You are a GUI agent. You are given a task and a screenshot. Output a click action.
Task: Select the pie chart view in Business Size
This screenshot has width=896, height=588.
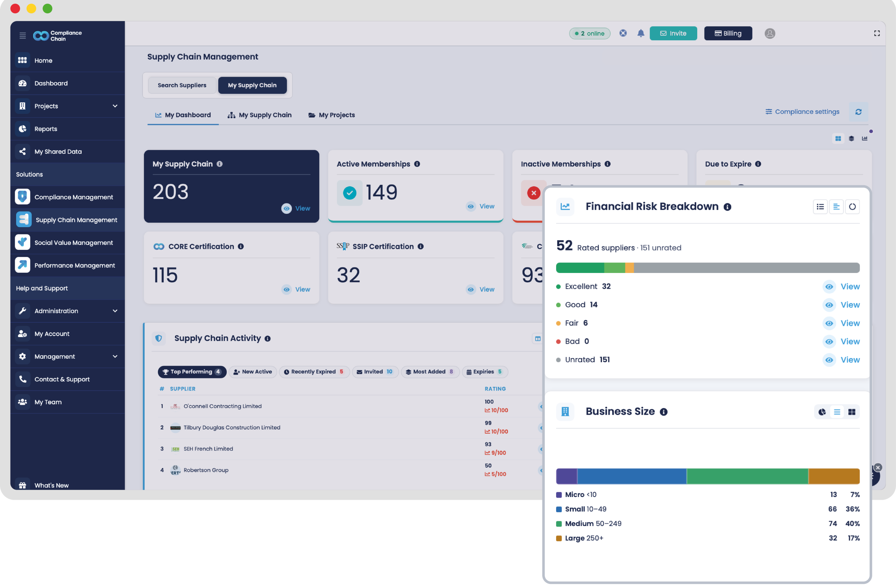pyautogui.click(x=822, y=412)
